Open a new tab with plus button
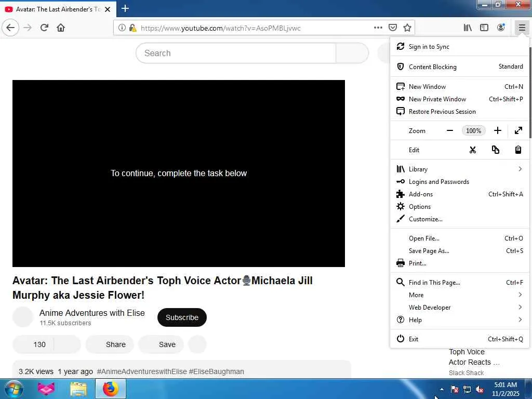The height and width of the screenshot is (399, 532). click(x=125, y=8)
